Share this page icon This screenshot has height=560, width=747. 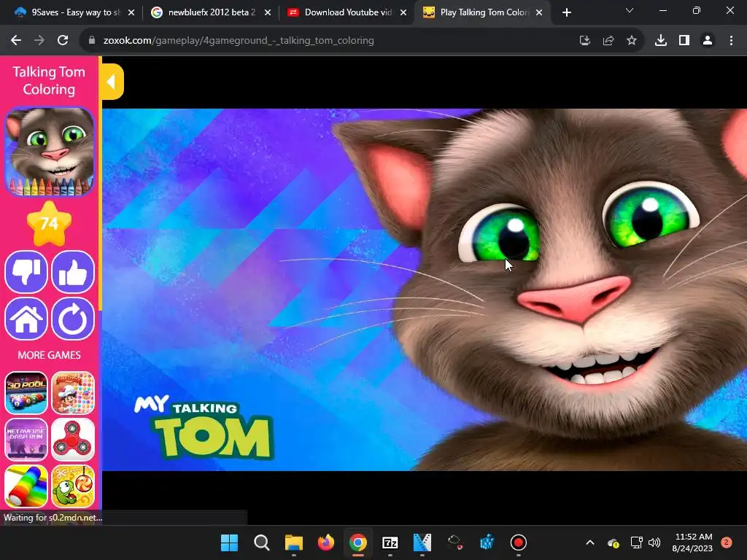(x=608, y=41)
